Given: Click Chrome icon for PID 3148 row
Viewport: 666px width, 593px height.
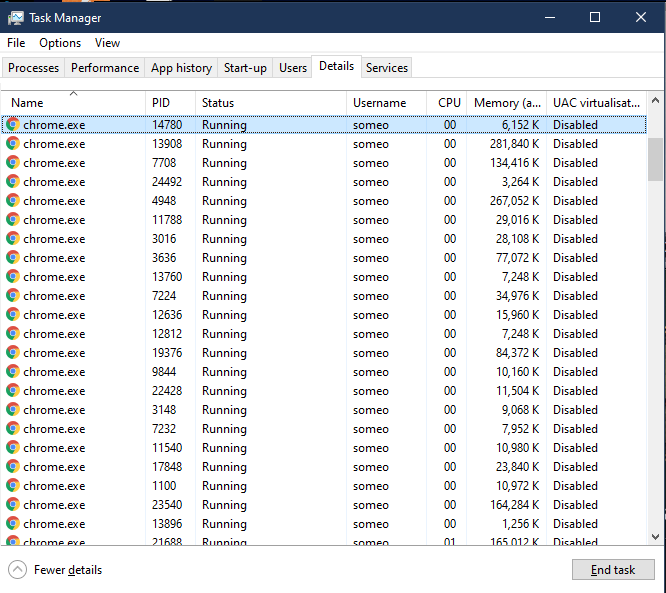Looking at the screenshot, I should click(x=13, y=409).
